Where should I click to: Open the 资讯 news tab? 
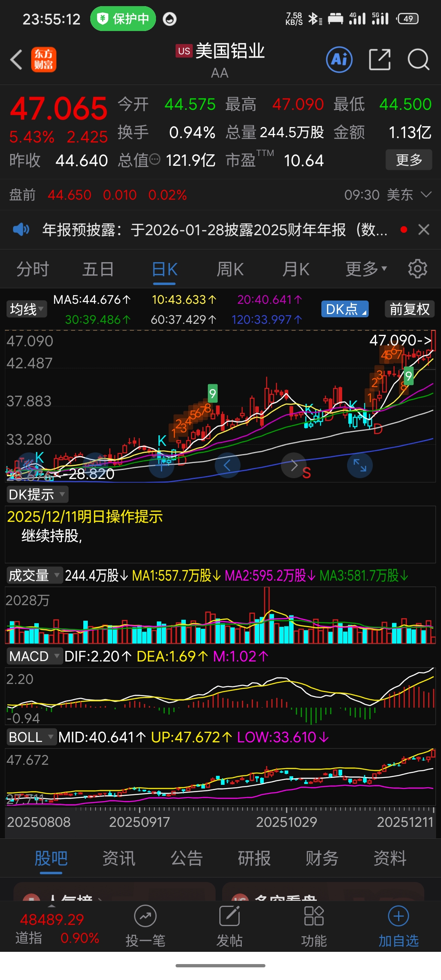(119, 858)
